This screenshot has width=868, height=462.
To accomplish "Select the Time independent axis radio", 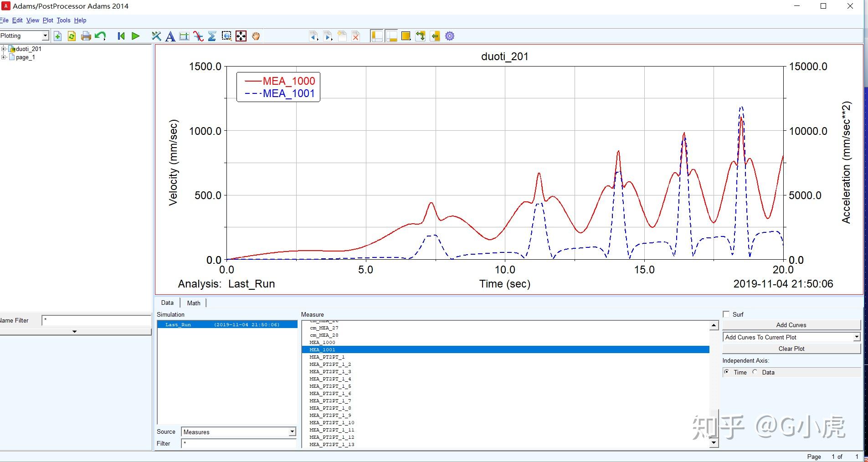I will [727, 372].
